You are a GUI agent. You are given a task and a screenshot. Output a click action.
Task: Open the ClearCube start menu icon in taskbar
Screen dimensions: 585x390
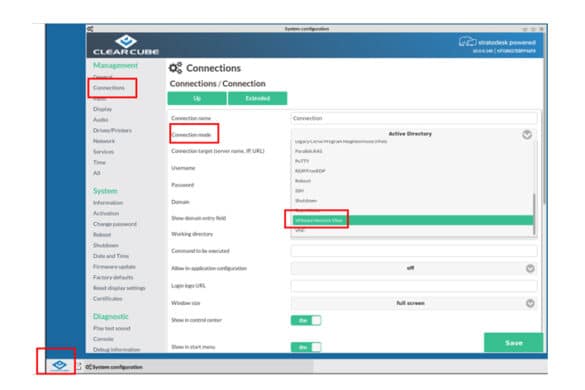pos(59,365)
